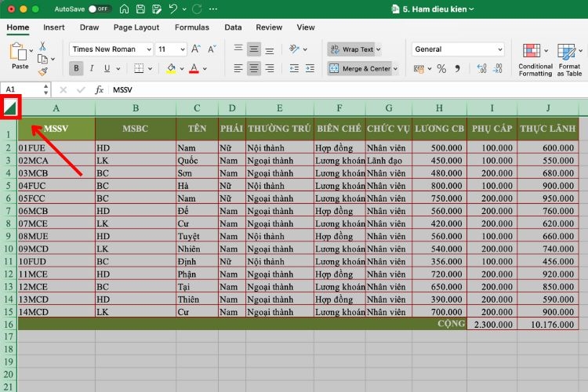
Task: Increase indent
Action: tap(310, 68)
